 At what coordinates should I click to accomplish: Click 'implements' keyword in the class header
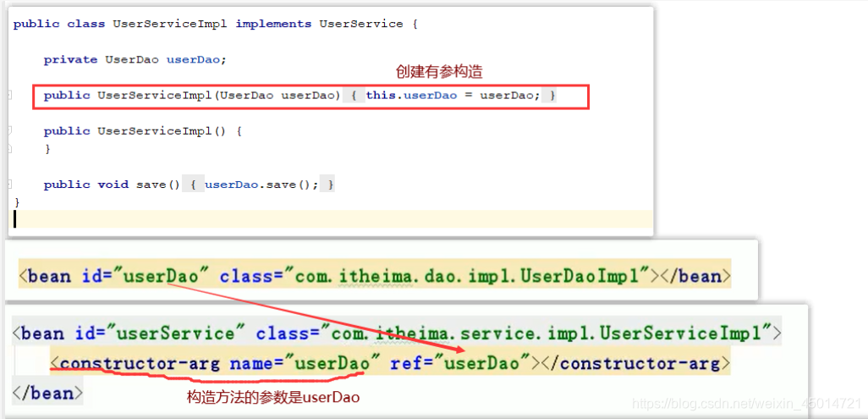point(273,24)
